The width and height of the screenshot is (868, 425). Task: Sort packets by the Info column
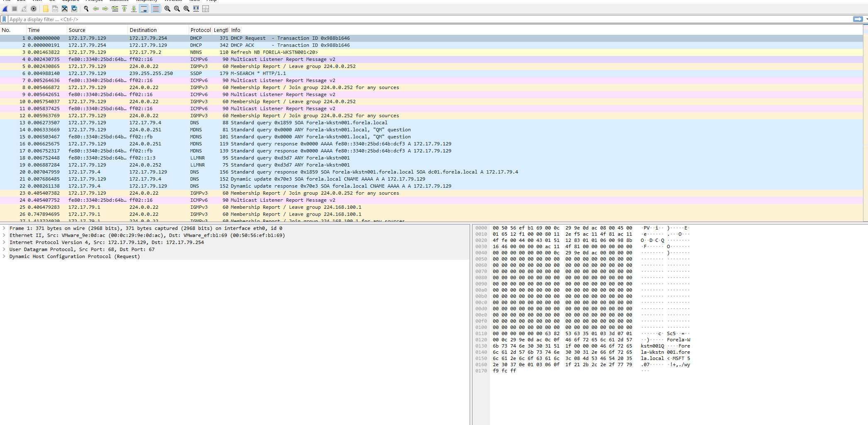coord(546,30)
